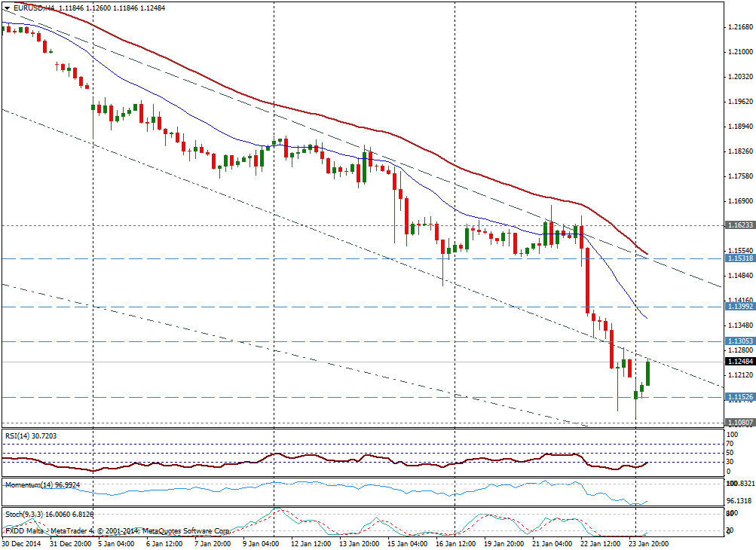Screen dimensions: 756x550
Task: Select the 1.15318 horizontal level price tag
Action: click(740, 258)
